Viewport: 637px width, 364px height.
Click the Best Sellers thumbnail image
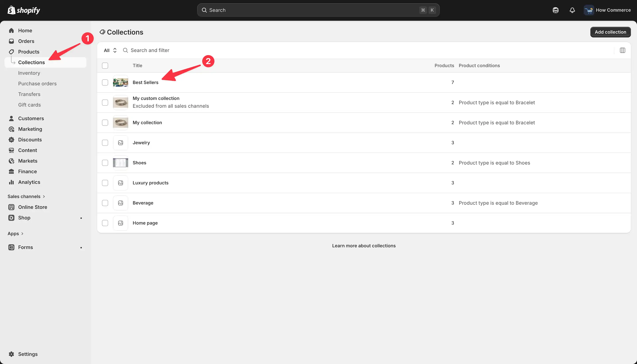pyautogui.click(x=121, y=82)
